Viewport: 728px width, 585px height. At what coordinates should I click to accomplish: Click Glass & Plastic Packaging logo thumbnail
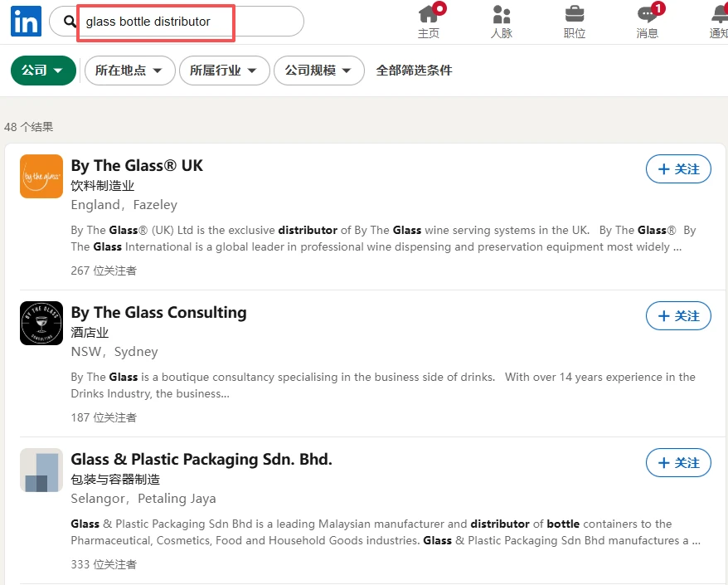tap(41, 470)
